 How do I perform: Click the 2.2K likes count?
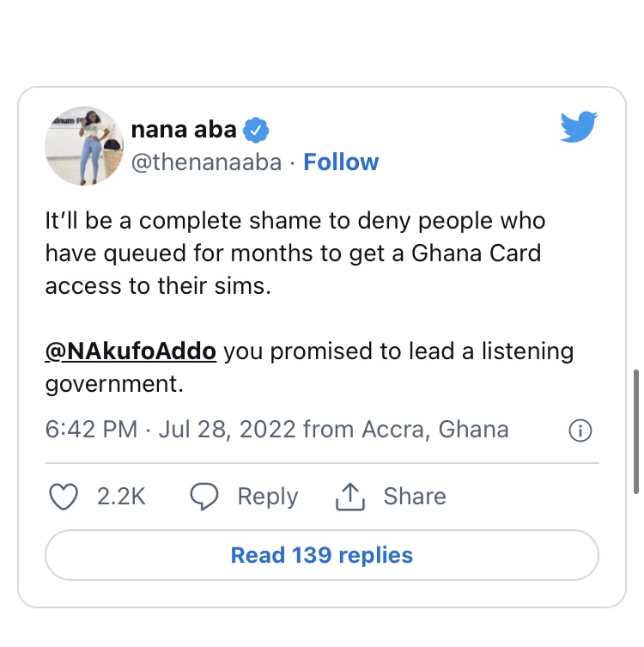coord(121,497)
